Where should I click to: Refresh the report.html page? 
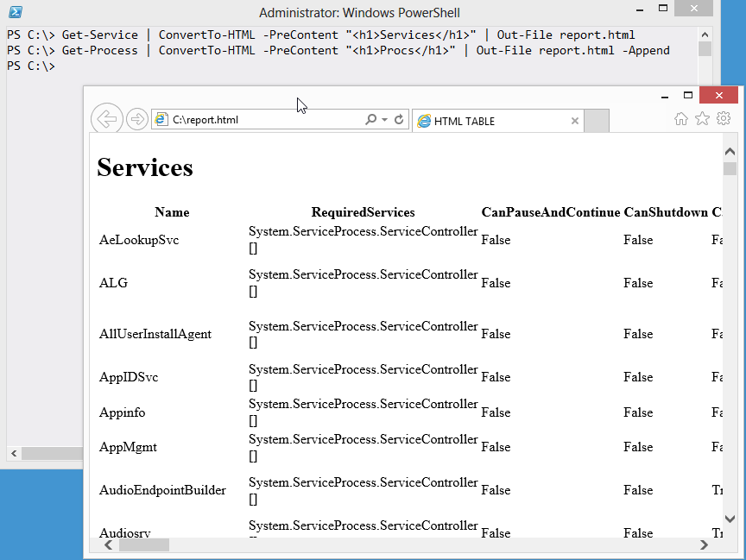pos(399,120)
